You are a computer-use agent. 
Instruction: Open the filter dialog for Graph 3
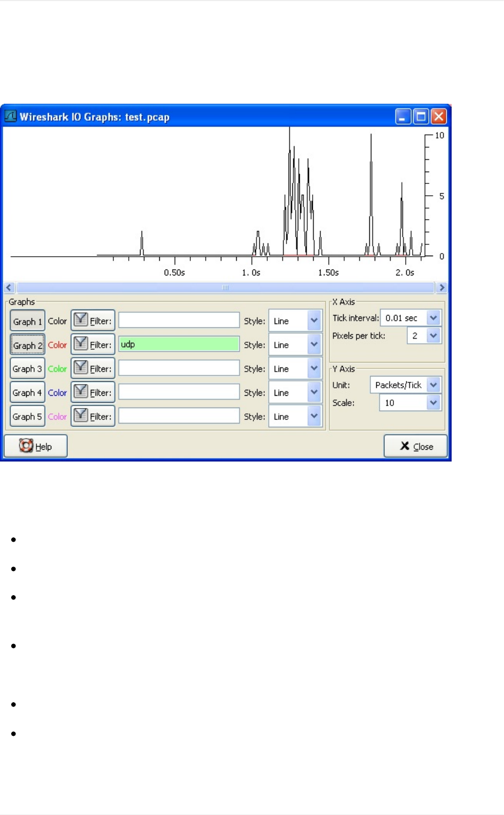[93, 368]
